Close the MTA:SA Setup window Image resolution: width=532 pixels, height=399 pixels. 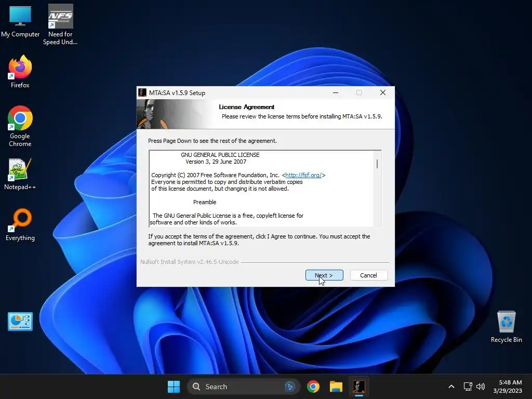pos(383,92)
